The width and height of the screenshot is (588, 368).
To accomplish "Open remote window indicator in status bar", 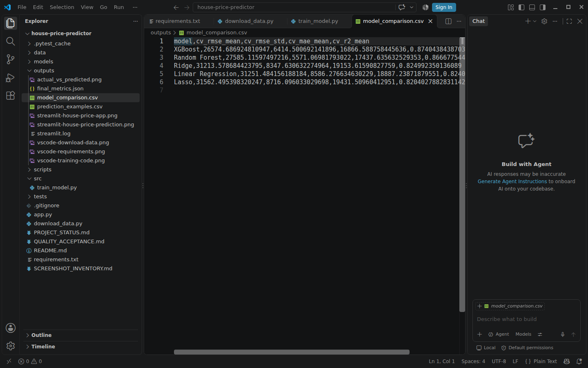I will tap(9, 361).
